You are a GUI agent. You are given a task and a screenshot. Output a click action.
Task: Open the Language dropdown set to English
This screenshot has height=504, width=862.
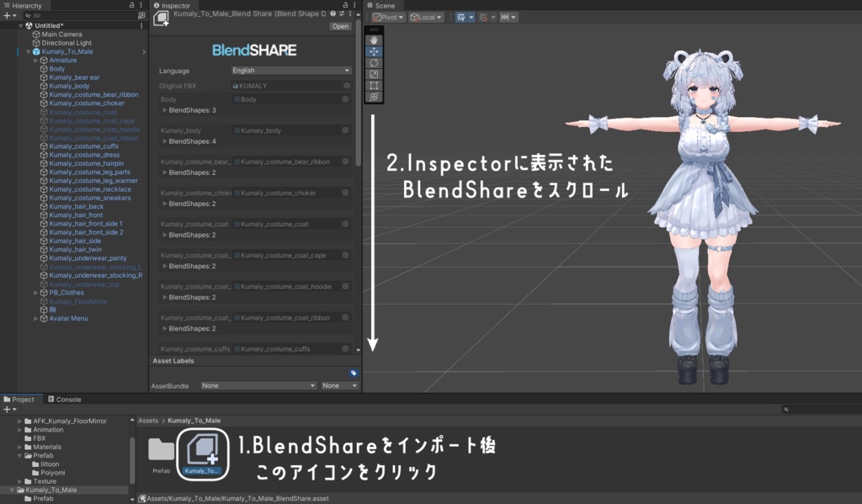(x=290, y=71)
